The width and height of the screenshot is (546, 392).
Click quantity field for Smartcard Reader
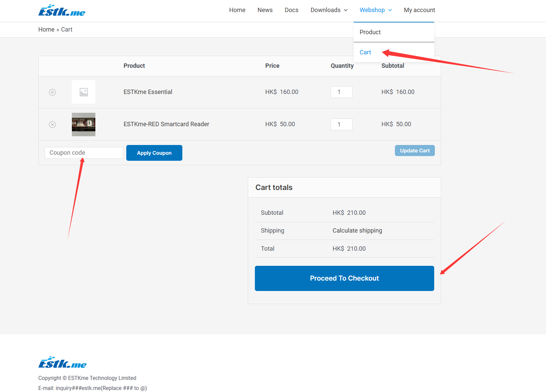(342, 125)
